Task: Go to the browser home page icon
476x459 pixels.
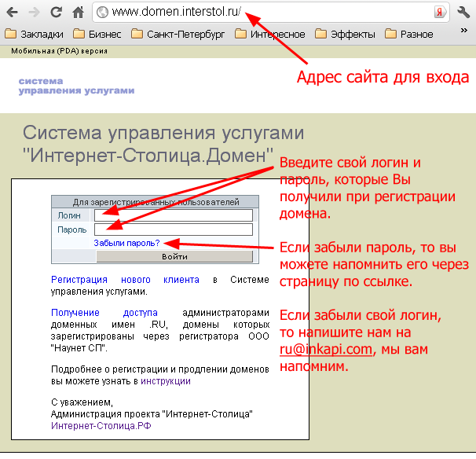Action: [x=79, y=12]
